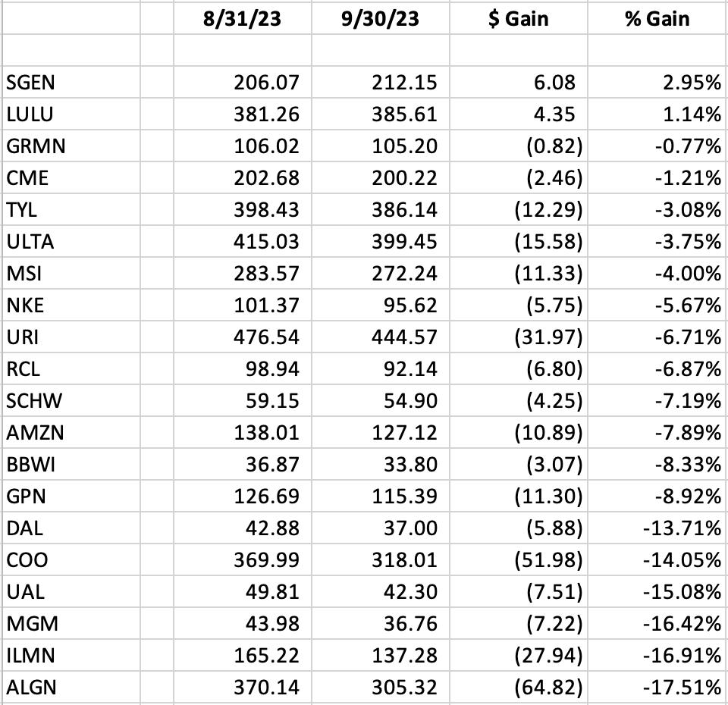This screenshot has height=705, width=728.
Task: Select the $ Gain header cell
Action: [519, 17]
